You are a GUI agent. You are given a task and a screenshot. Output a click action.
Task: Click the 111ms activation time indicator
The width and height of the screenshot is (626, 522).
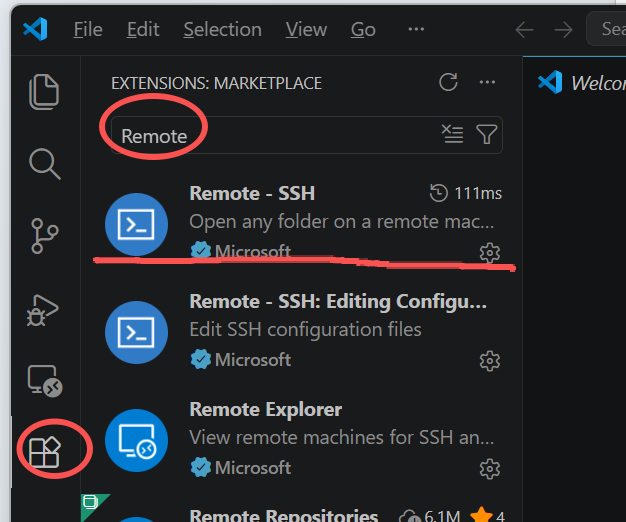(x=466, y=194)
